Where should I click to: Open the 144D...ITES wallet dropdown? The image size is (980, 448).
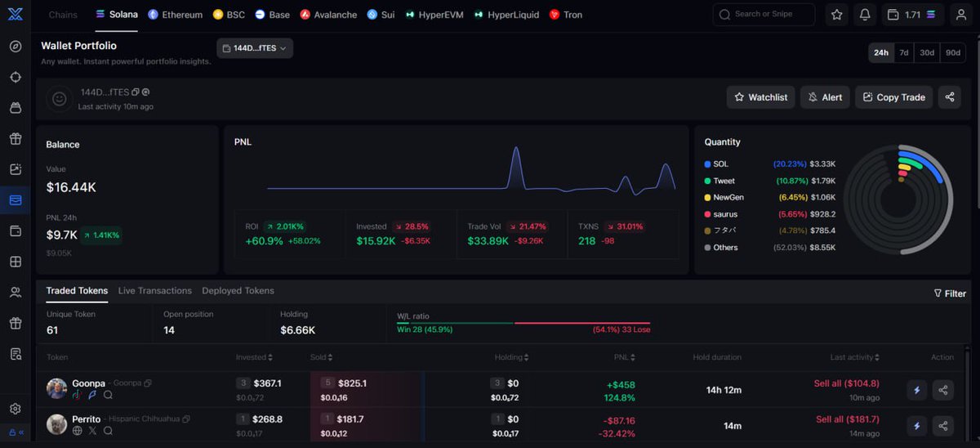pos(255,48)
